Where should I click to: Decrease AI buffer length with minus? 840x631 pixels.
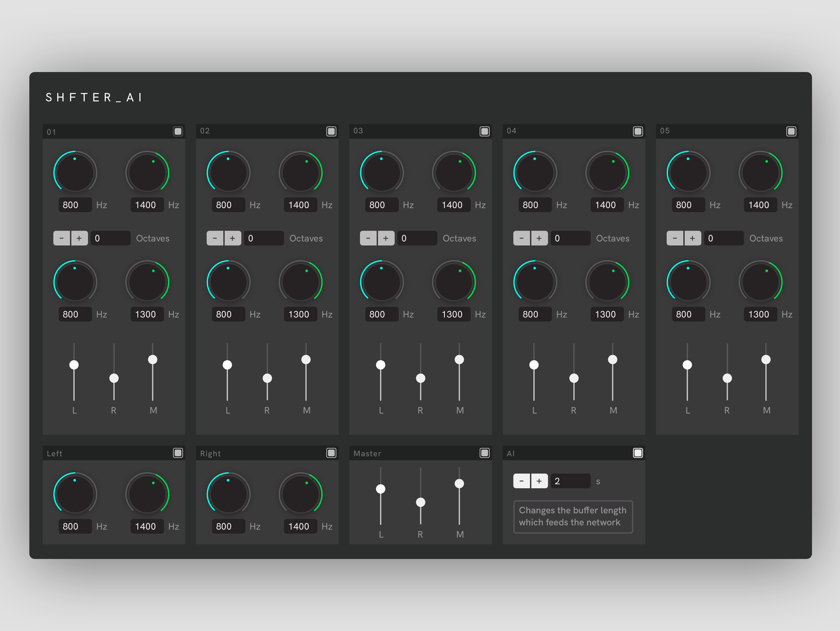(x=521, y=481)
